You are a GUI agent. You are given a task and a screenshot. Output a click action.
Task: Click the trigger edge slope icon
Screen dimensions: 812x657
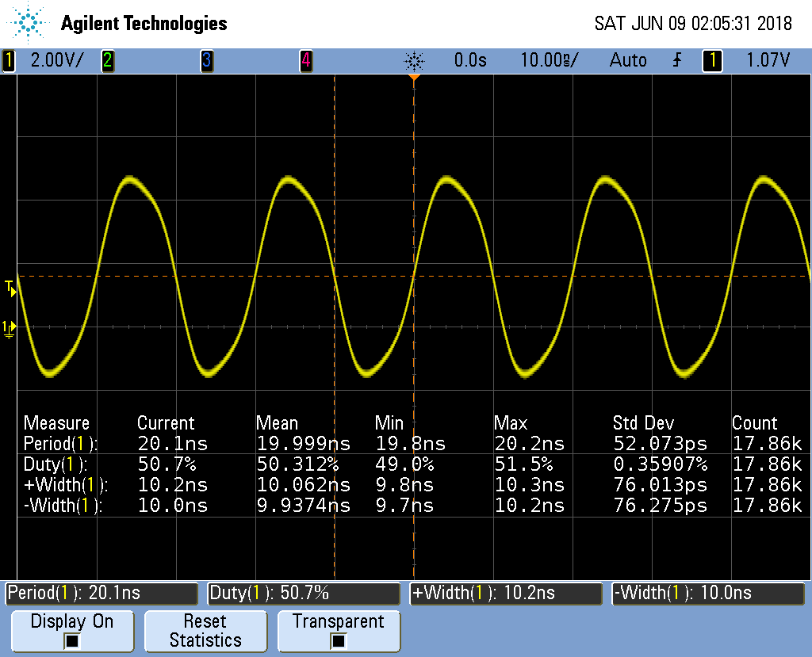pos(676,59)
